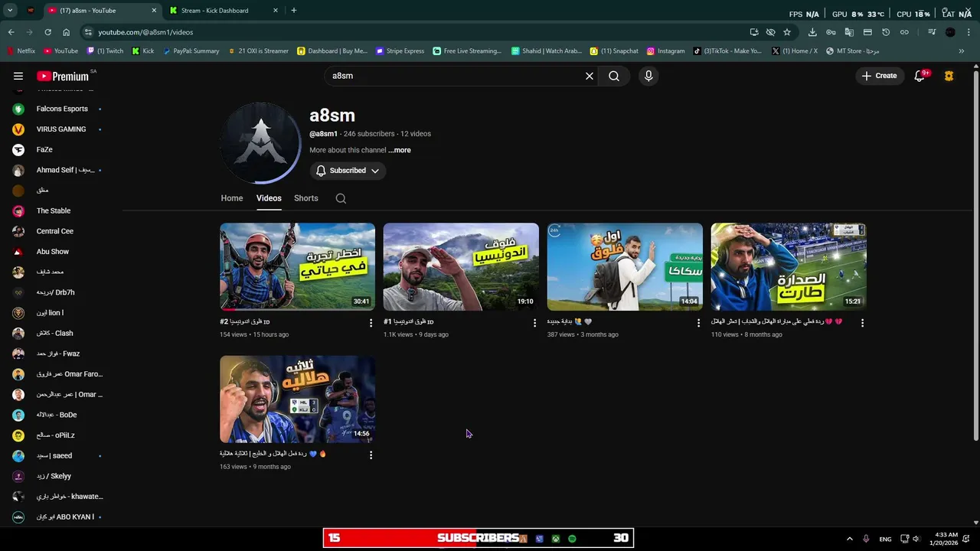Image resolution: width=980 pixels, height=551 pixels.
Task: Open the MT Store bookmark
Action: 852,51
